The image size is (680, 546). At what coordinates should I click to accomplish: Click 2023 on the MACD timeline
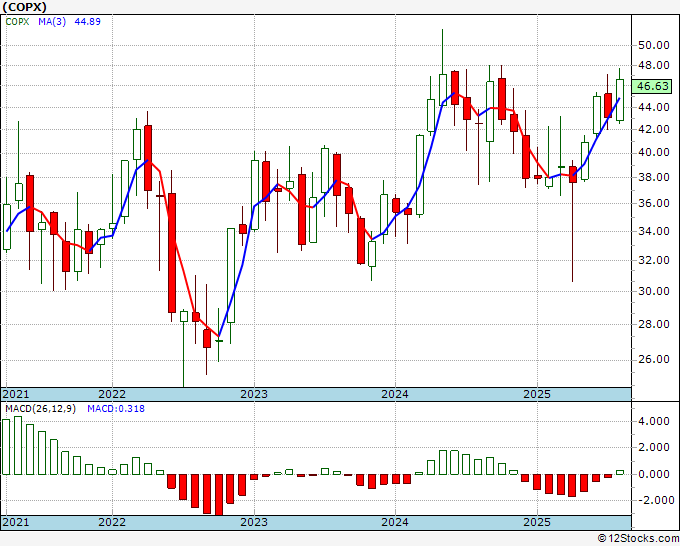[x=254, y=522]
